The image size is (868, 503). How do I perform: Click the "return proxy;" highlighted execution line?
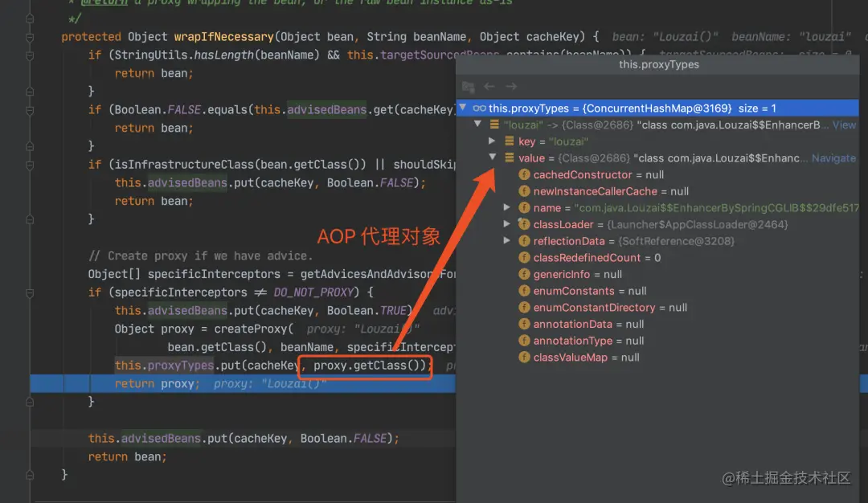243,383
